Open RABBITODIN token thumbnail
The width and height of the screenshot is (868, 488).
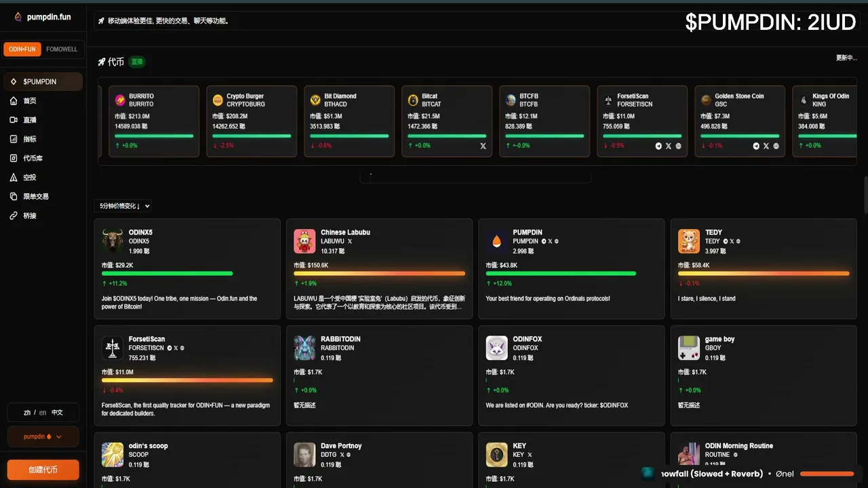pyautogui.click(x=304, y=348)
